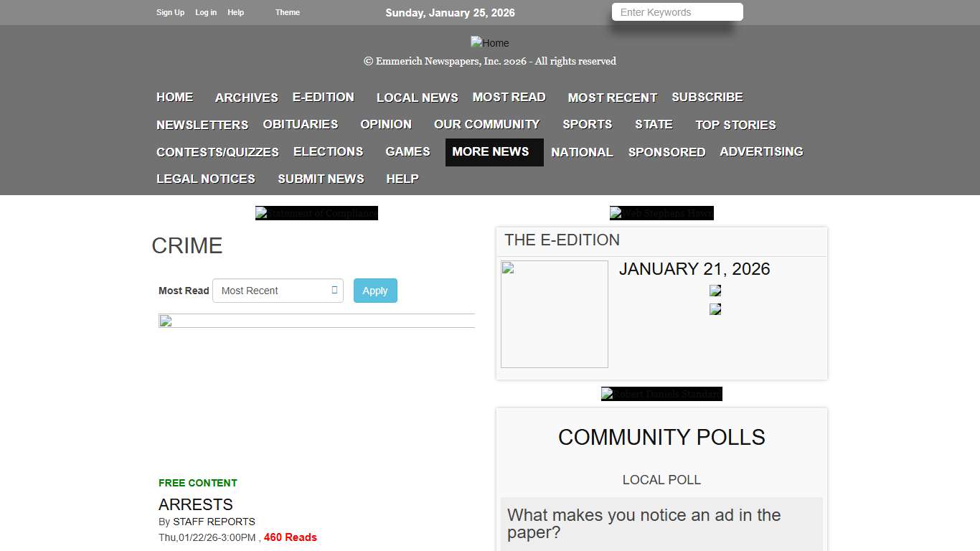Click the second small icon under January 21, 2026
Image resolution: width=980 pixels, height=551 pixels.
coord(715,309)
